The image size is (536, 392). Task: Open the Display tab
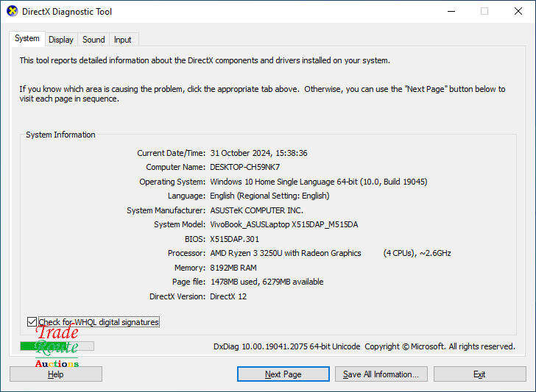pyautogui.click(x=61, y=40)
